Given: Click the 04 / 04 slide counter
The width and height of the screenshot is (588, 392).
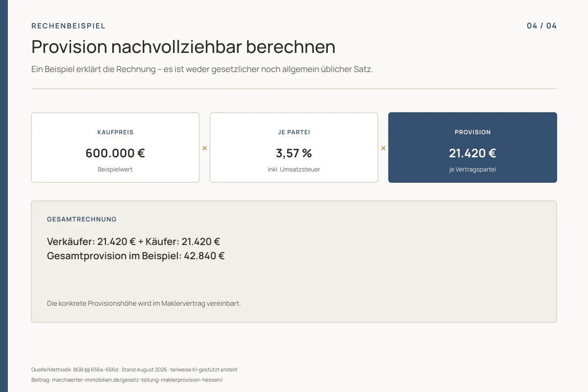Looking at the screenshot, I should pyautogui.click(x=542, y=26).
